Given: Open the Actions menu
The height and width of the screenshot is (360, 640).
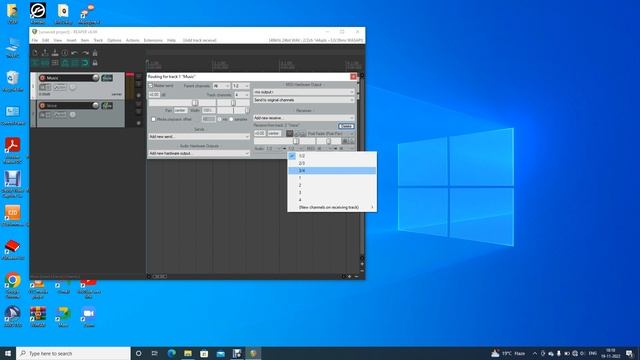Looking at the screenshot, I should [x=132, y=40].
